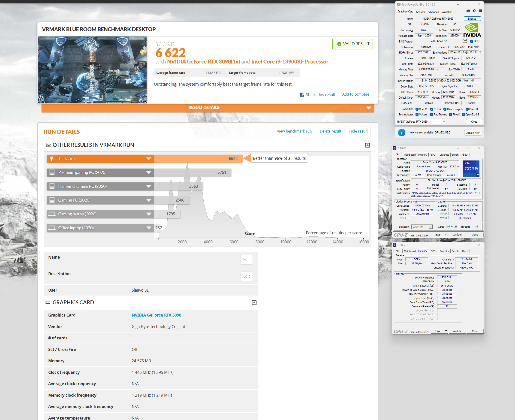Click the Hide result button

358,131
